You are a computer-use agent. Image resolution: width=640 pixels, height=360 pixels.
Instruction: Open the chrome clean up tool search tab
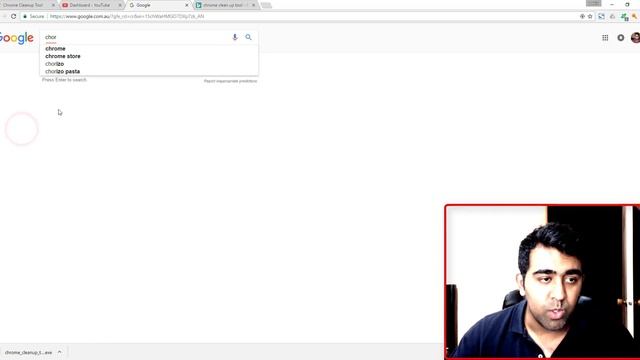point(222,5)
